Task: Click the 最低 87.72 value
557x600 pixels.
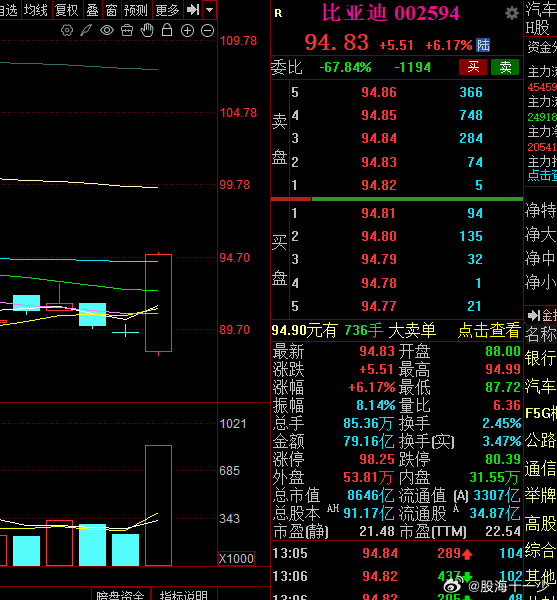Action: coord(503,387)
